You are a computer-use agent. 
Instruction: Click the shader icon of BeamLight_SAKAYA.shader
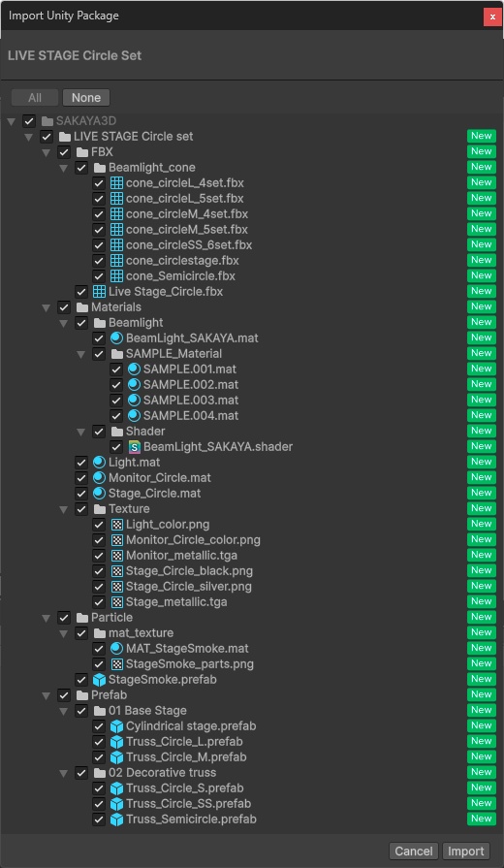coord(134,446)
